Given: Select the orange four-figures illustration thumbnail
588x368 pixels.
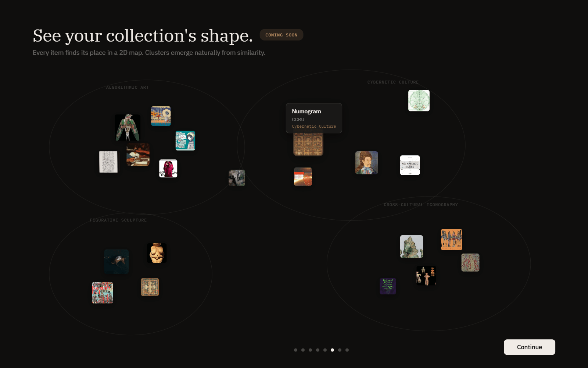Looking at the screenshot, I should tap(452, 240).
